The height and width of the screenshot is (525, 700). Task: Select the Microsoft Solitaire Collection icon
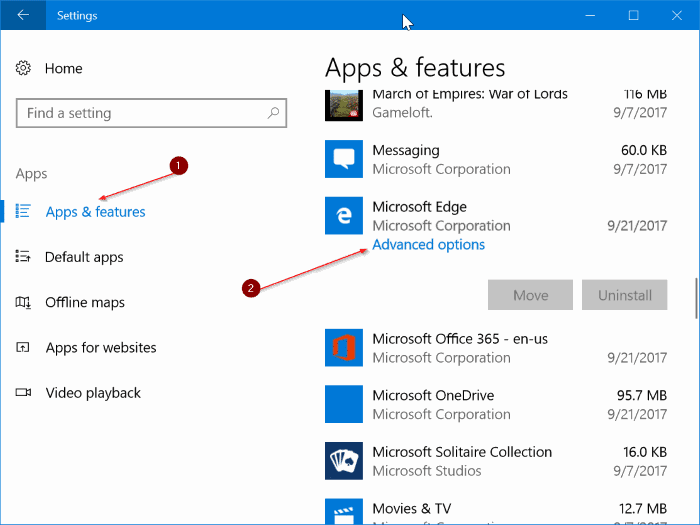(344, 461)
